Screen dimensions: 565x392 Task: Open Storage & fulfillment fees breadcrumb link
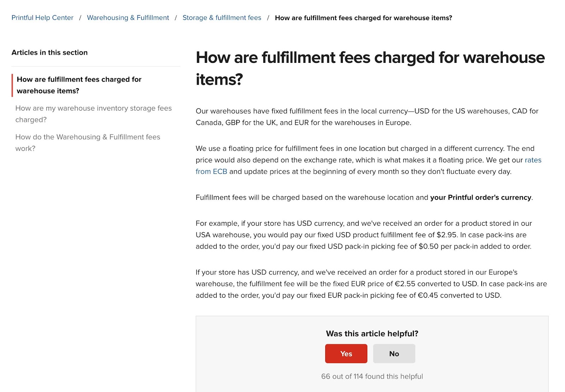[x=221, y=18]
